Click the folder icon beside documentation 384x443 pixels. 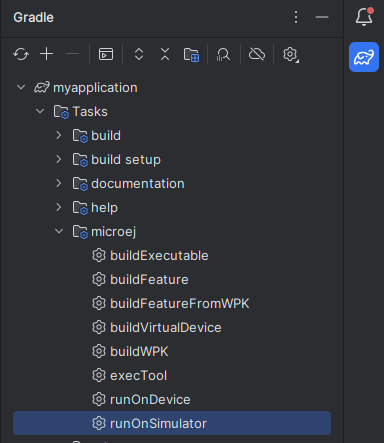[x=80, y=184]
